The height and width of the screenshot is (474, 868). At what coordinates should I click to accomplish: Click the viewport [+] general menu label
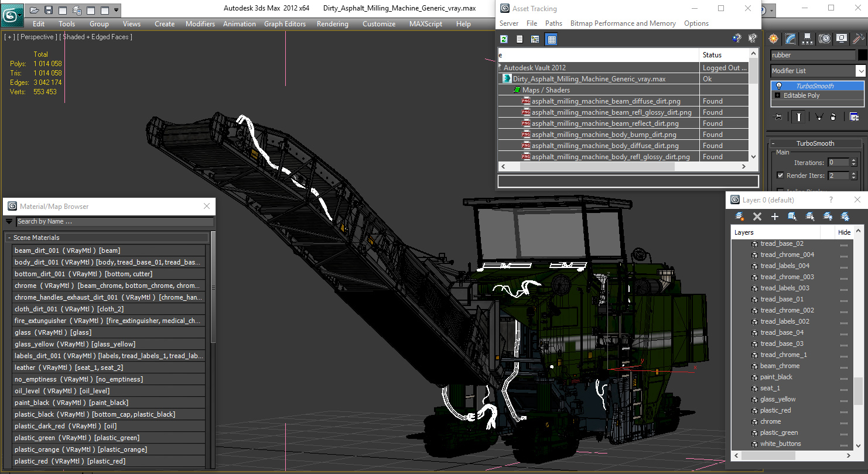[9, 37]
